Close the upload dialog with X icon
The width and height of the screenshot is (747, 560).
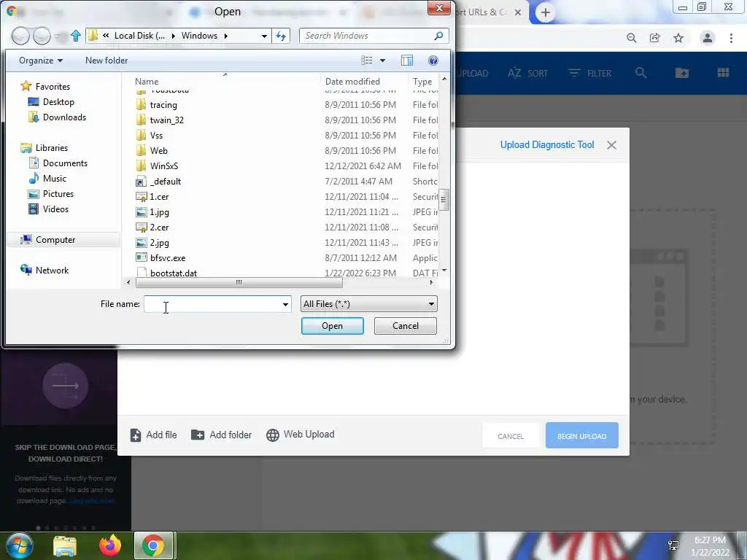coord(612,145)
